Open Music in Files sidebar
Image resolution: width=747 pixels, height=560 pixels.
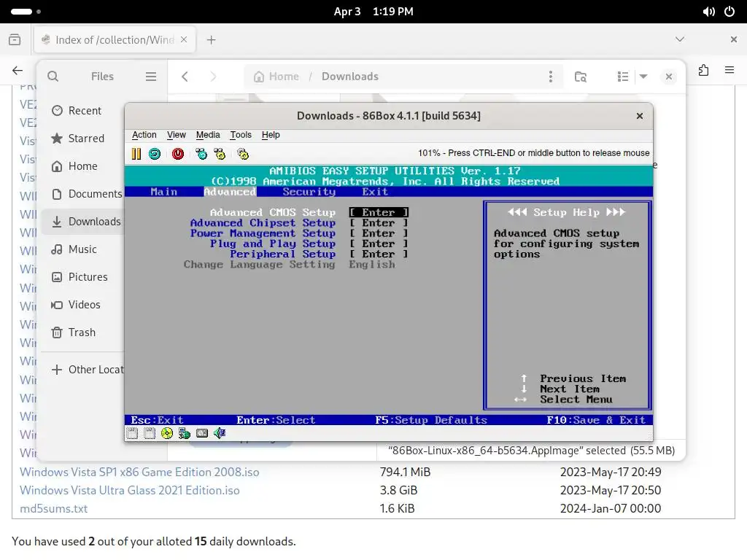tap(82, 249)
